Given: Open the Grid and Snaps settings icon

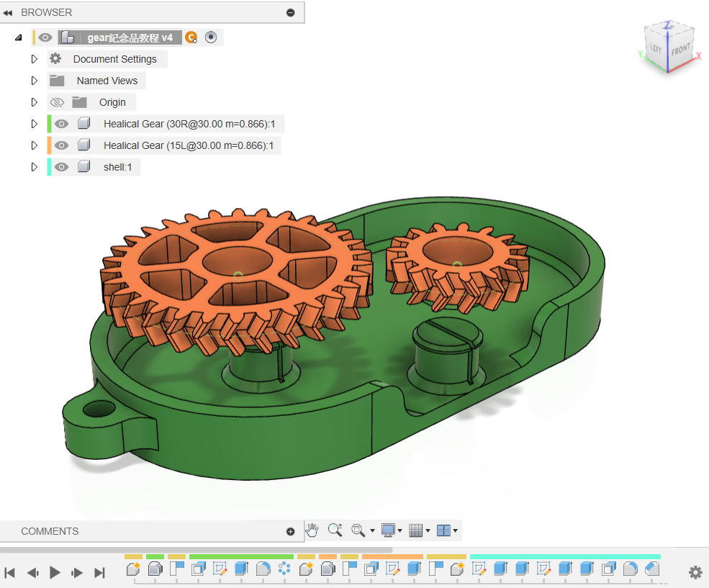Looking at the screenshot, I should click(415, 530).
